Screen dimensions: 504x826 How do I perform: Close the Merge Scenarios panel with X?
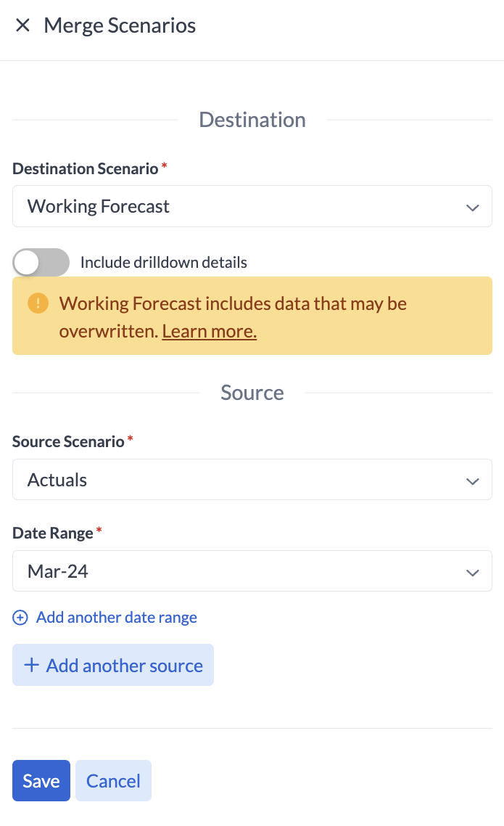[22, 25]
